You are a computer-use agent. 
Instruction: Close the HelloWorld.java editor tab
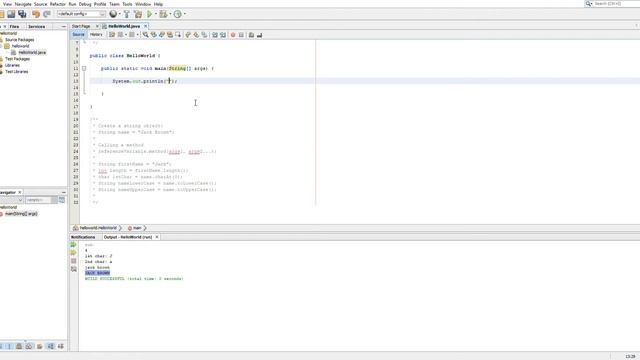145,26
